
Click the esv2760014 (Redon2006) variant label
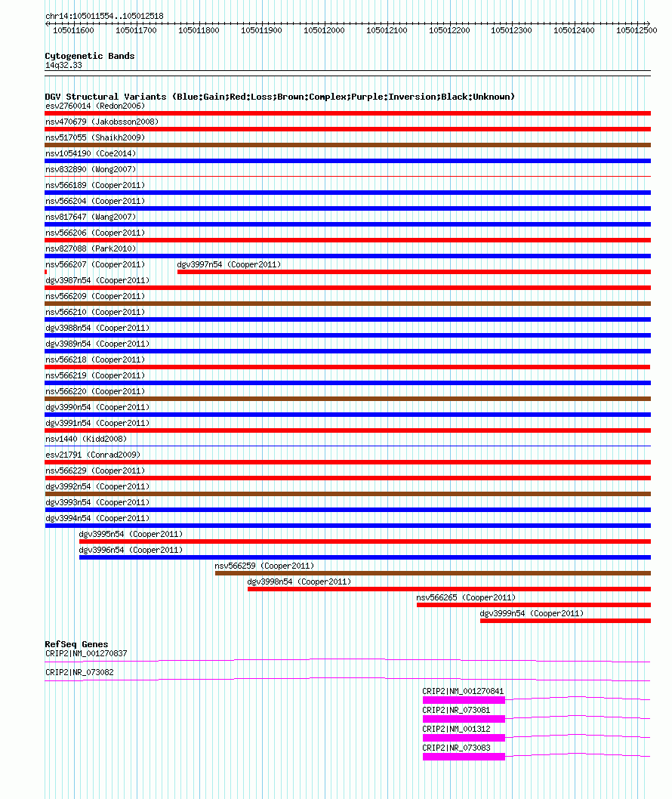tap(95, 106)
